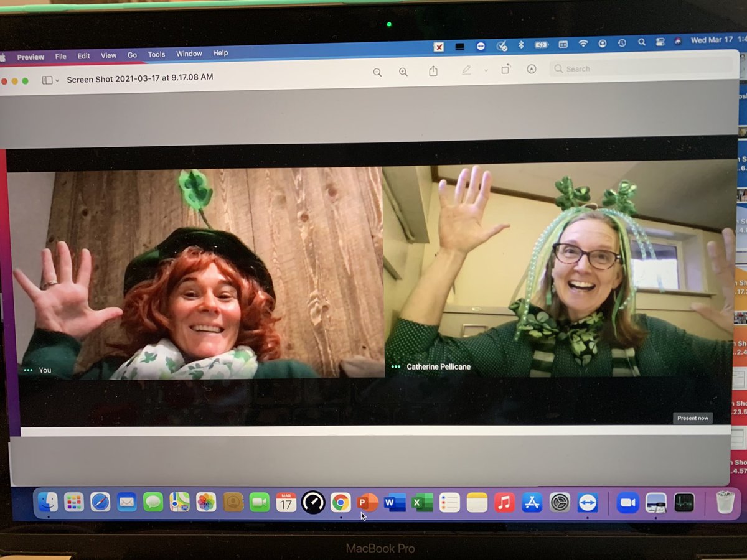
Task: Expand the Markup pen chevron dropdown
Action: click(486, 70)
